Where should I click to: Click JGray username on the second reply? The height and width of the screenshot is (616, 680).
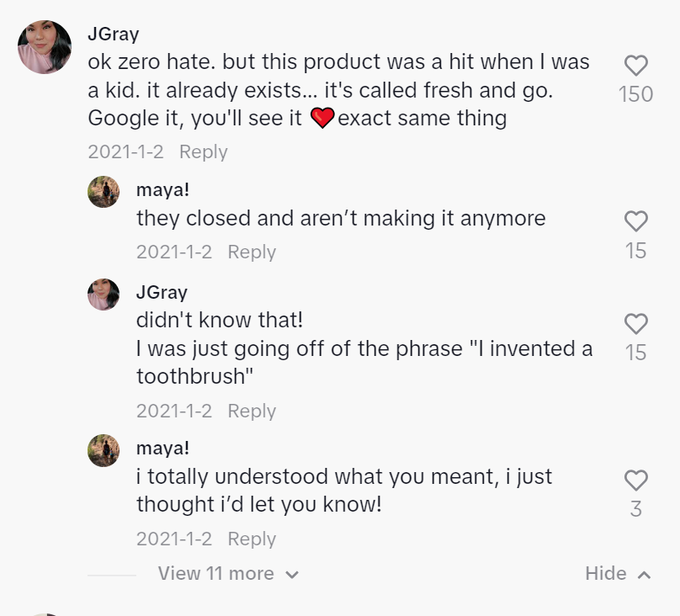162,293
